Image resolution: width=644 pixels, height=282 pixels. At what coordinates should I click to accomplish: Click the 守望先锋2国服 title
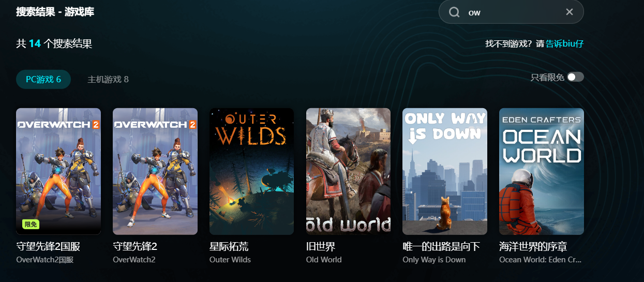[48, 247]
